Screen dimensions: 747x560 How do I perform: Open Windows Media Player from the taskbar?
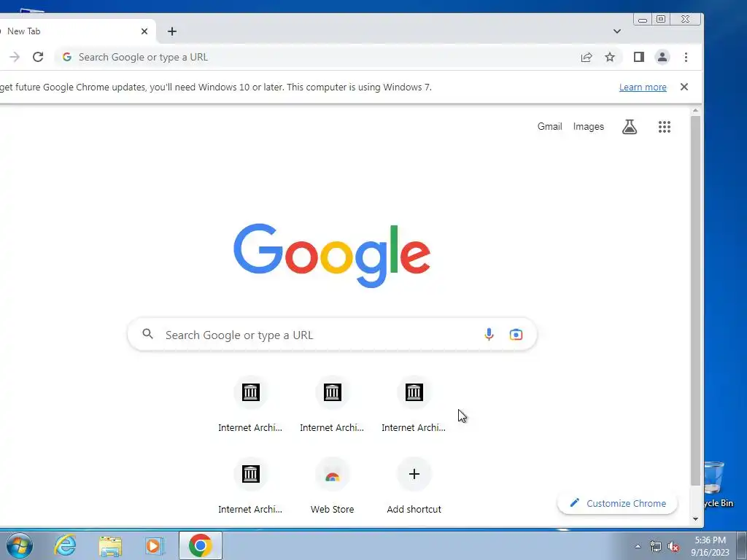(x=155, y=545)
